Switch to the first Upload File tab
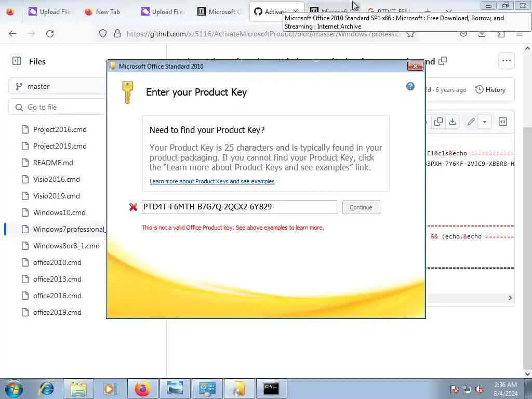Image resolution: width=532 pixels, height=399 pixels. 49,11
